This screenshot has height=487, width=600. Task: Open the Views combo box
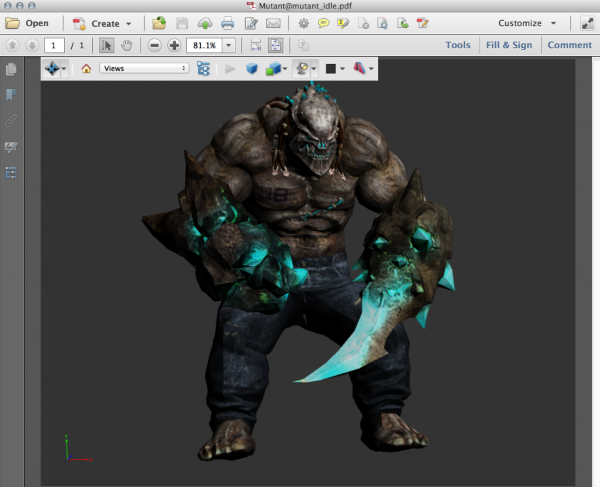click(x=144, y=68)
